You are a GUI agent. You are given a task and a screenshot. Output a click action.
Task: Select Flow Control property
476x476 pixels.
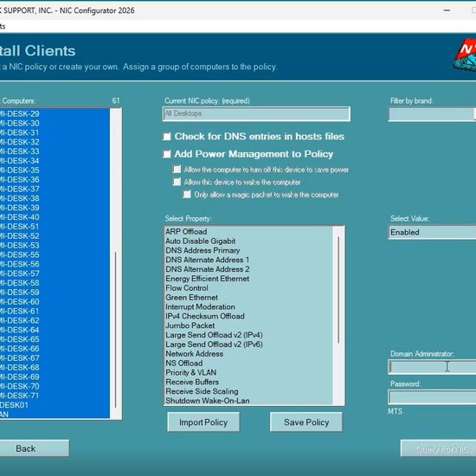click(x=187, y=288)
